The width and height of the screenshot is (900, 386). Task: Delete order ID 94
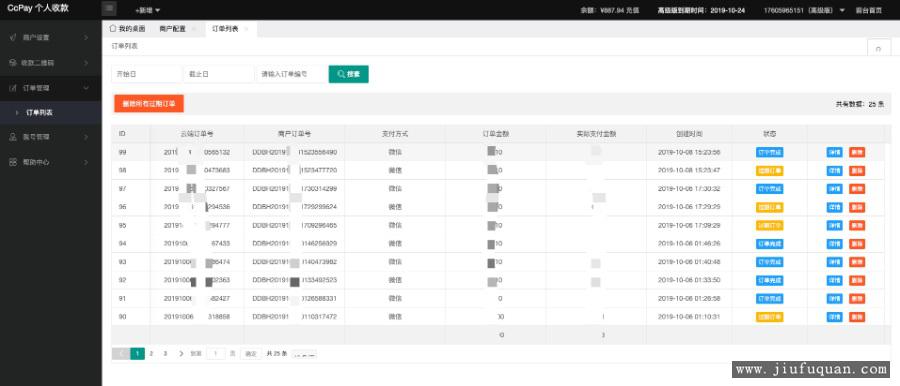click(857, 244)
